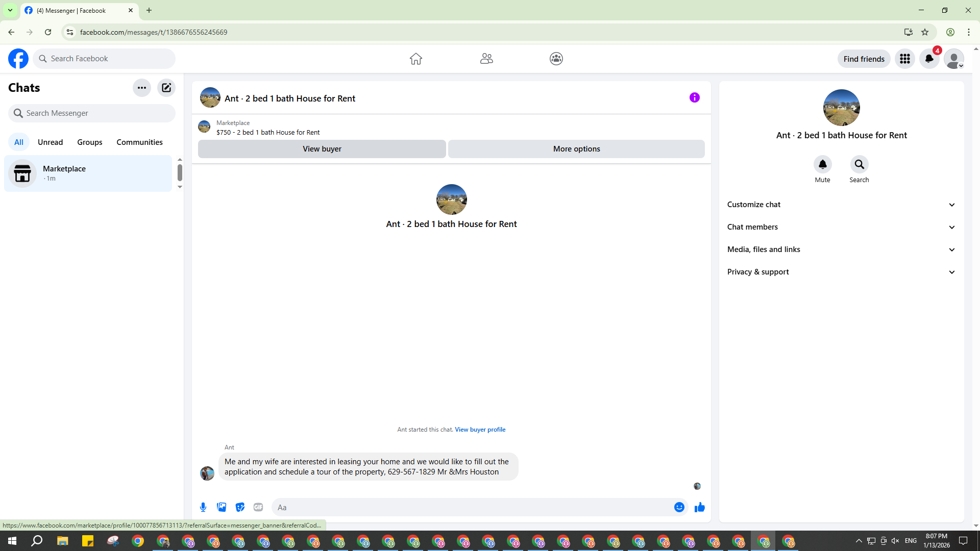Click the View buyer button

point(322,149)
